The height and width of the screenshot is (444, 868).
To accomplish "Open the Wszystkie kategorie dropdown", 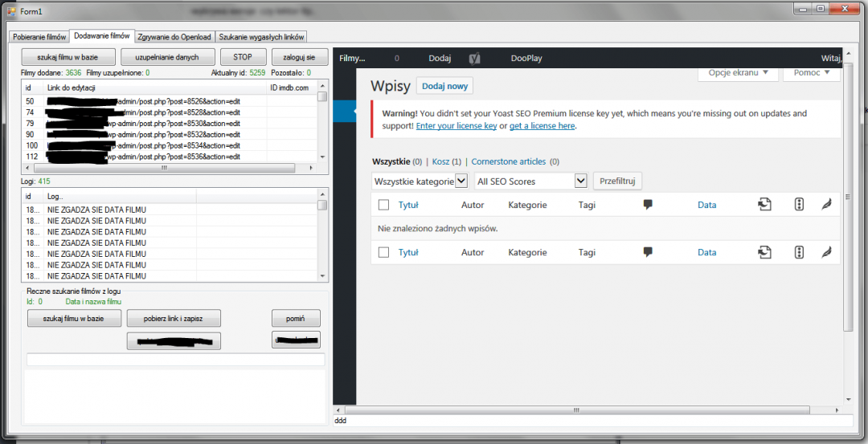I will (x=420, y=181).
